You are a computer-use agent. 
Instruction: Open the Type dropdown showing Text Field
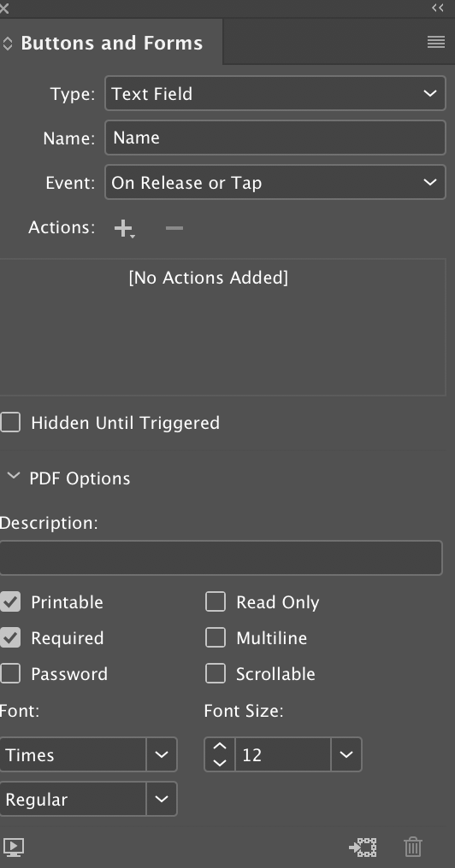(275, 94)
